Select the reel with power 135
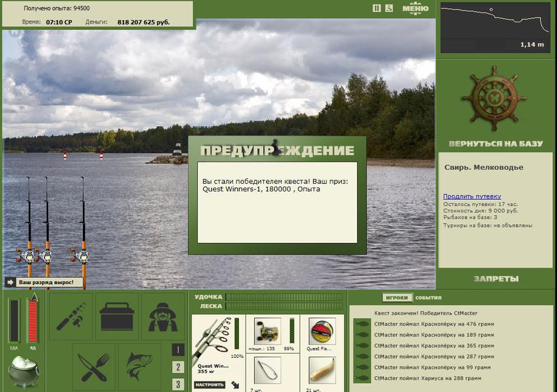 268,331
